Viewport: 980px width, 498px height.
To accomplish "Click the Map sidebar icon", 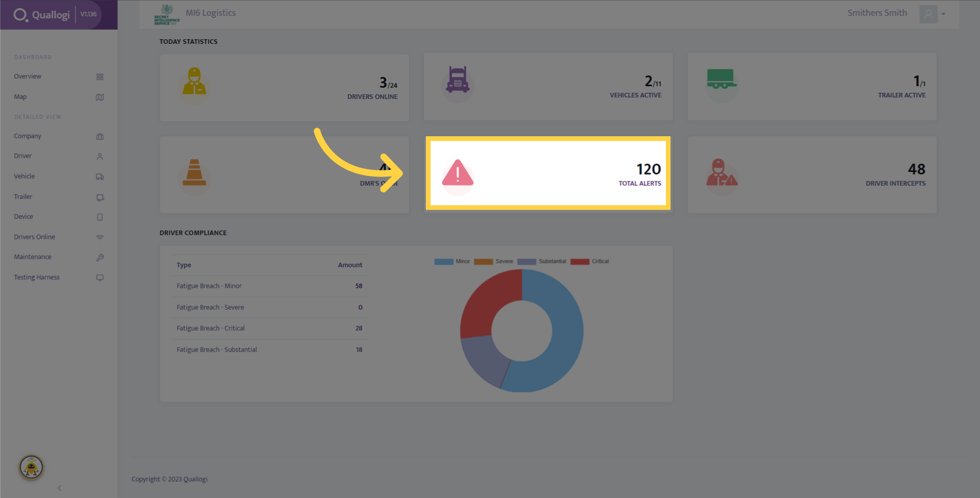I will [100, 97].
